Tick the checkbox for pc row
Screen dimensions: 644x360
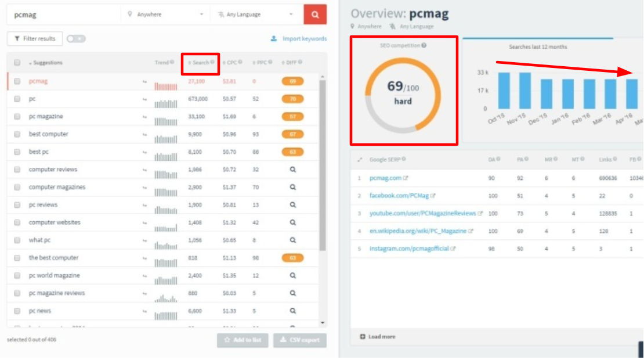coord(17,99)
